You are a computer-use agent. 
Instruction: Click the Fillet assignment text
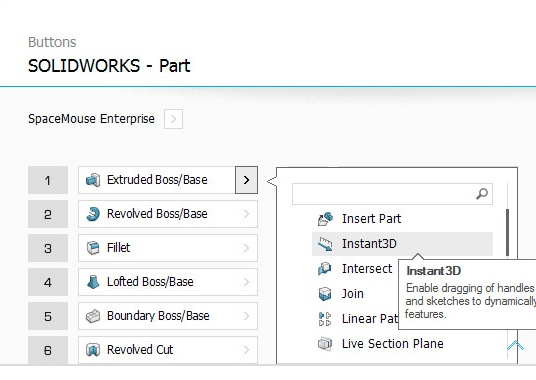point(118,247)
